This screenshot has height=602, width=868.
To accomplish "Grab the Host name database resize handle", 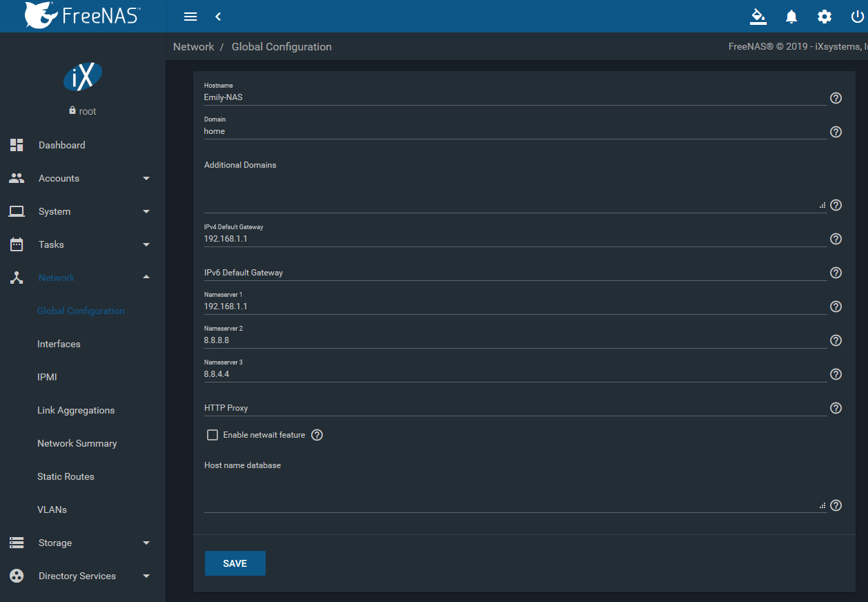I will point(822,505).
